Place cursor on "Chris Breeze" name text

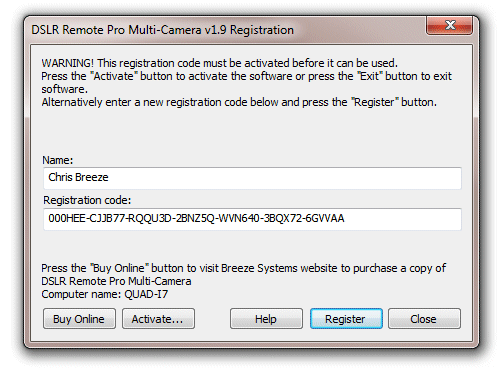[78, 177]
